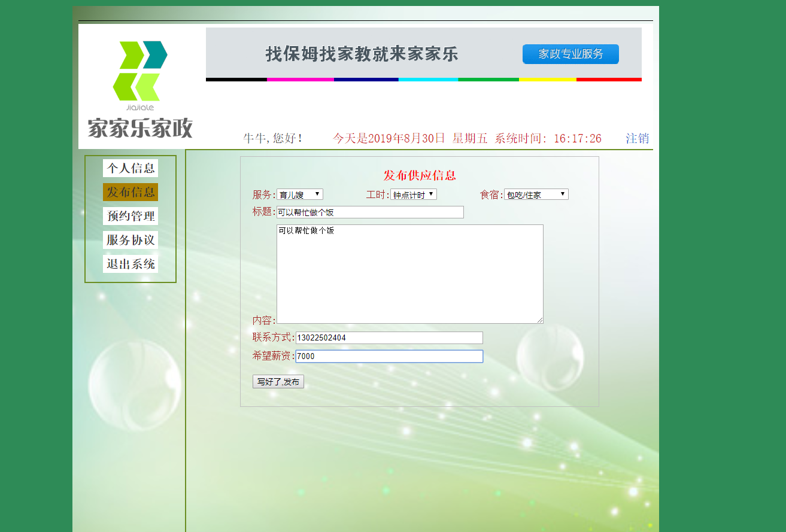Expand the 食宿 dropdown showing 包吃/住家

click(536, 193)
